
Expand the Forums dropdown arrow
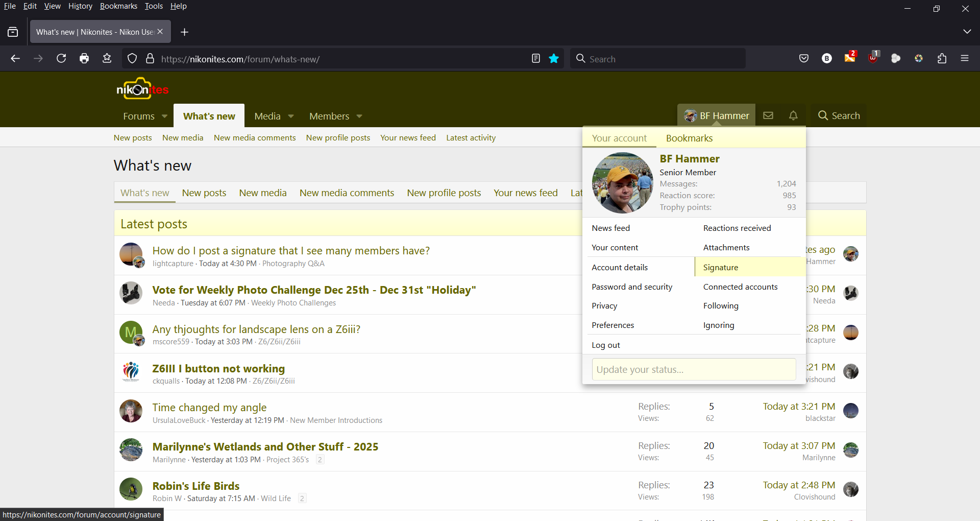point(164,116)
